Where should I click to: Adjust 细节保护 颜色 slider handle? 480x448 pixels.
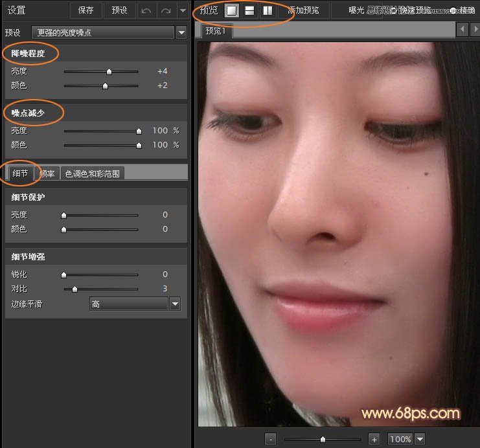coord(63,229)
